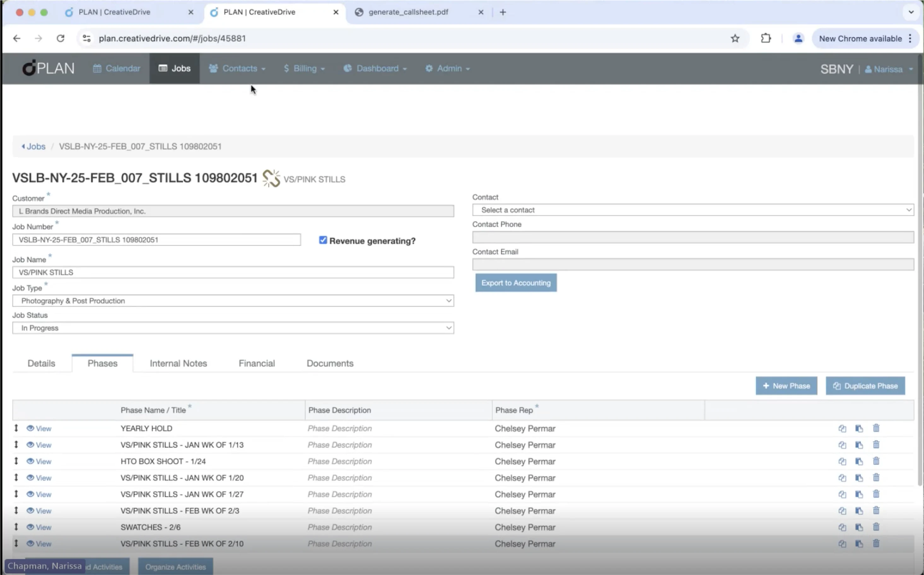Screen dimensions: 924x575
Task: Open the browser Extensions puzzle icon
Action: click(766, 39)
